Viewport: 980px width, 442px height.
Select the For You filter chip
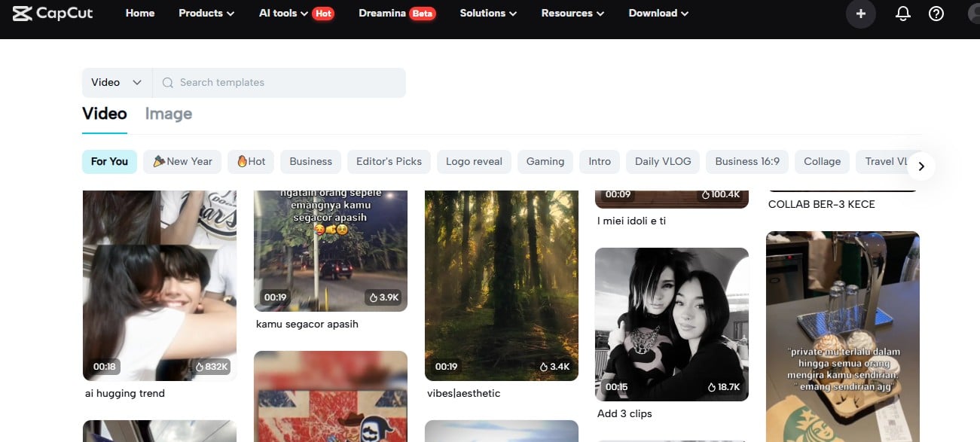pyautogui.click(x=109, y=161)
